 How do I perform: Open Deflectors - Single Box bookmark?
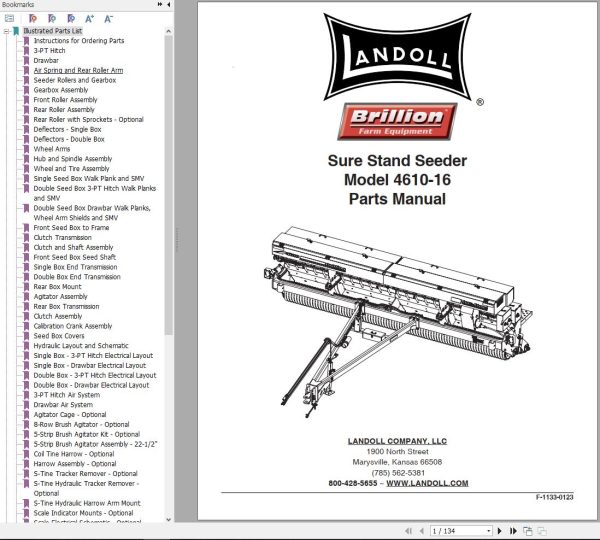[x=67, y=129]
